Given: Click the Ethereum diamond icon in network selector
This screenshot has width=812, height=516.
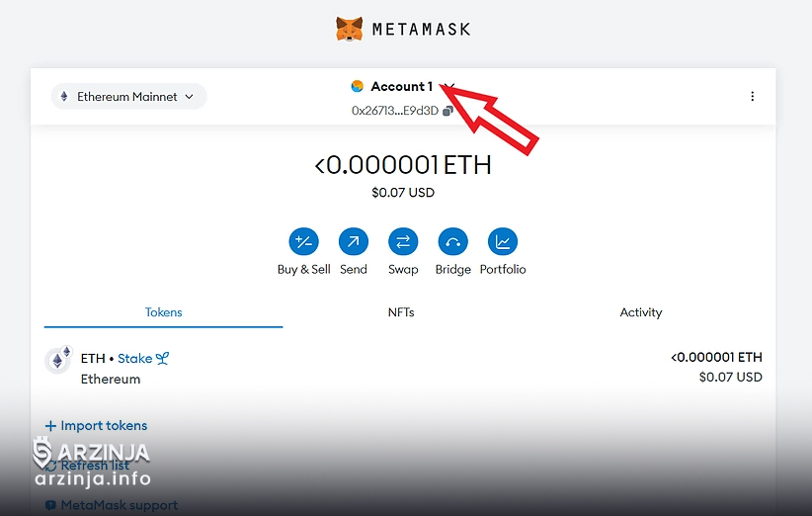Looking at the screenshot, I should click(x=64, y=96).
